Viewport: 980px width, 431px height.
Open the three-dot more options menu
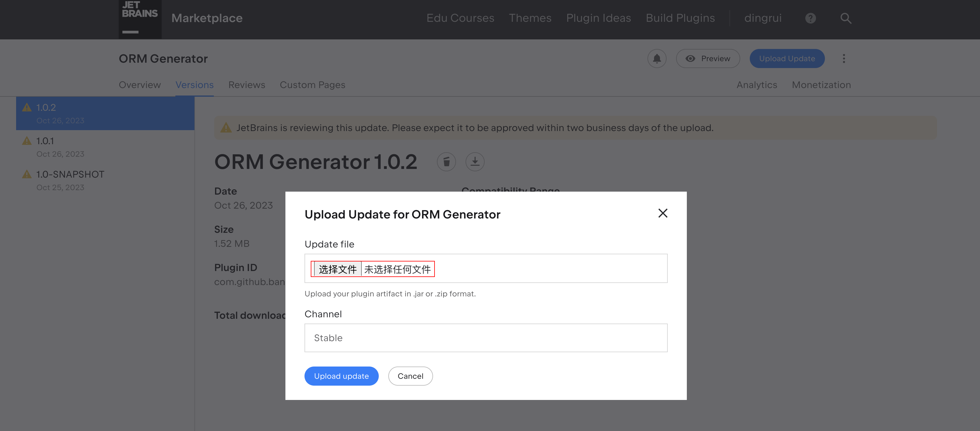pyautogui.click(x=844, y=59)
